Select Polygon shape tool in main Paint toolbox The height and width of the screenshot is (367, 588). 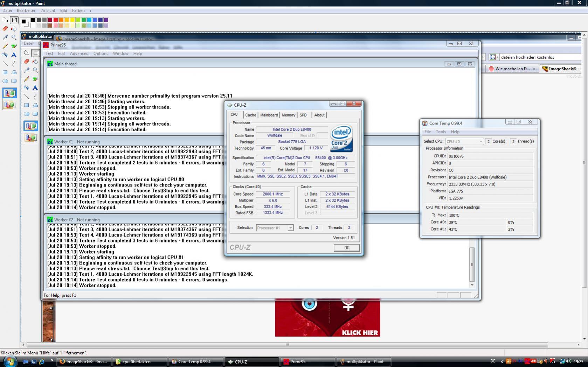coord(14,72)
